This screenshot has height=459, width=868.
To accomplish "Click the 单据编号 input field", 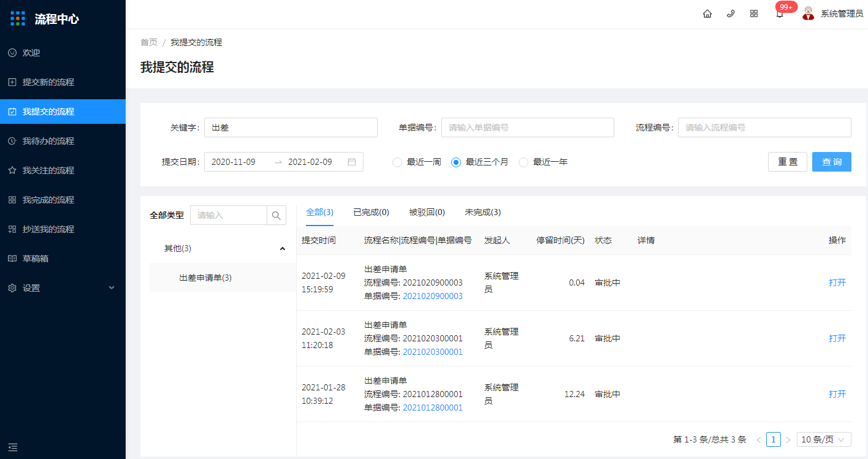I will pos(528,127).
